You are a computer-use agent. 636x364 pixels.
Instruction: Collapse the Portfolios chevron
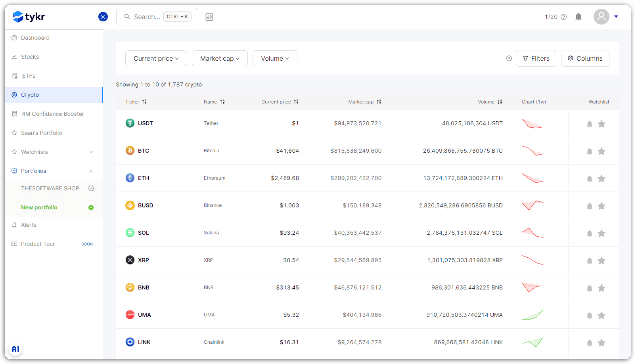(x=91, y=171)
